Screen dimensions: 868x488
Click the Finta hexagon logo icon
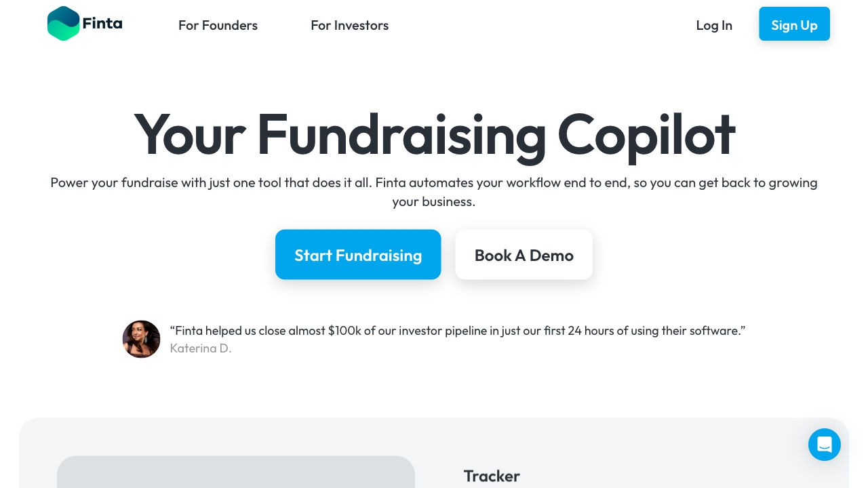coord(63,24)
